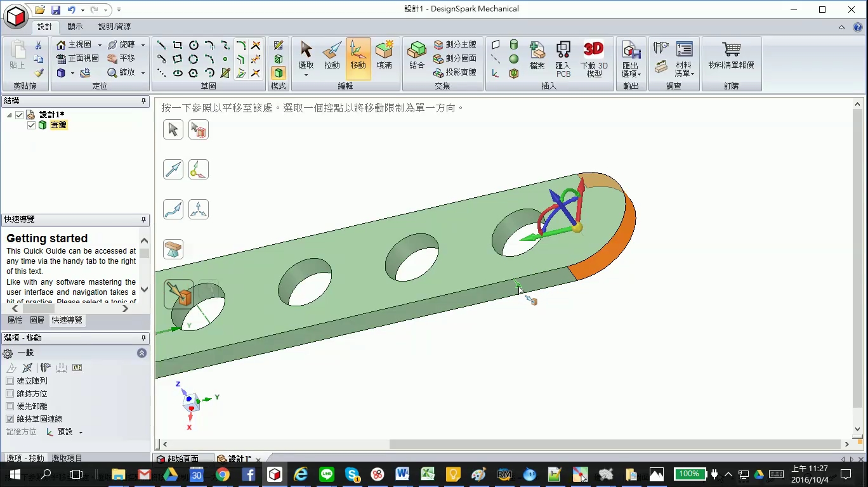This screenshot has width=868, height=487.
Task: Open the 說明/資源 ribbon tab
Action: 115,27
